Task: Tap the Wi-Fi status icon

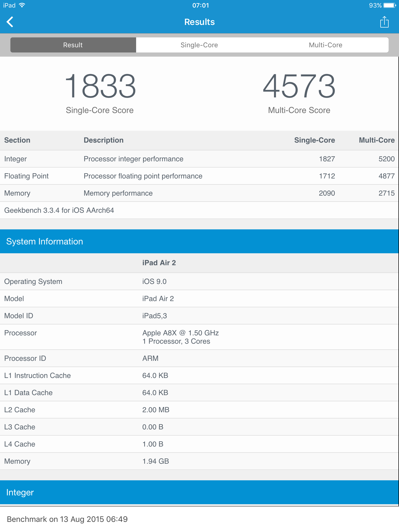Action: pos(22,5)
